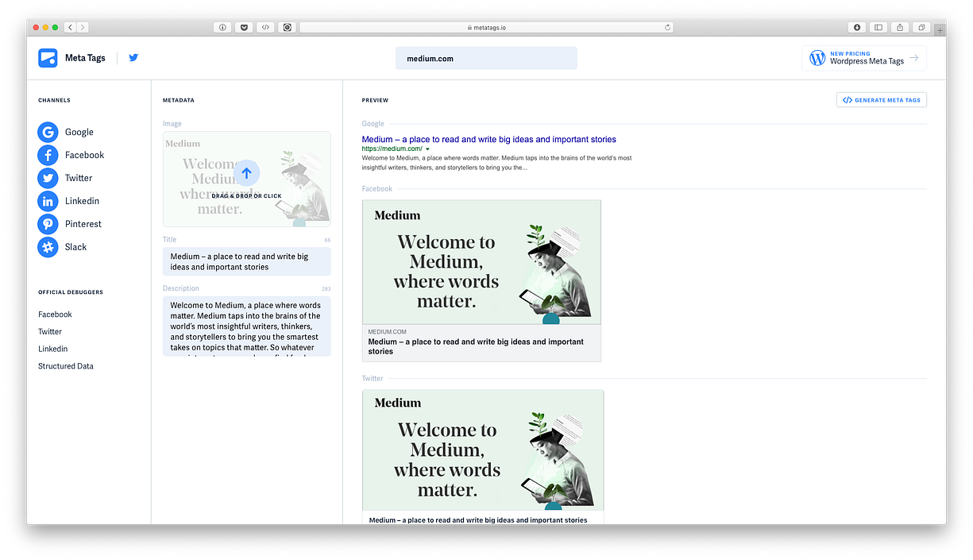The image size is (973, 560).
Task: Reload the page with the refresh icon
Action: pos(667,27)
